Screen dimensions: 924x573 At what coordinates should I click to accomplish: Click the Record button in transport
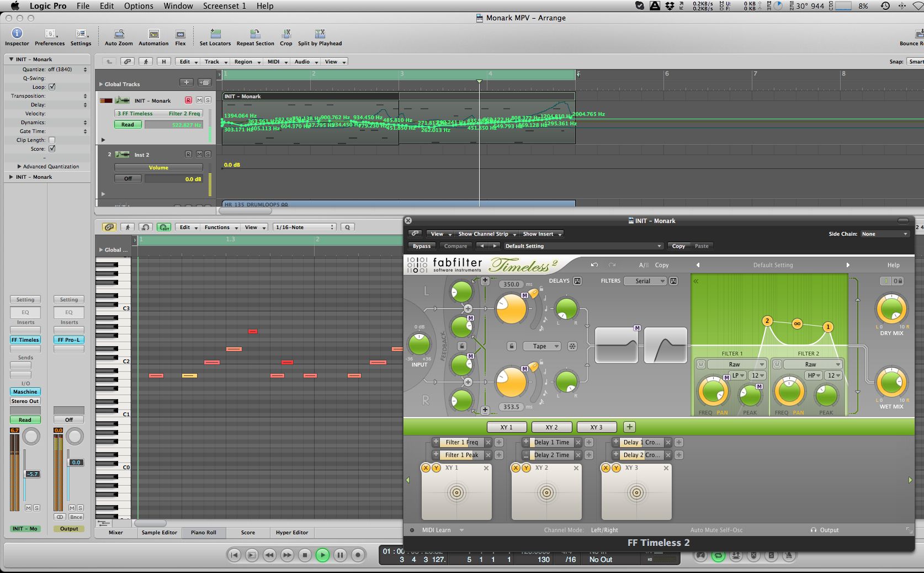tap(358, 555)
